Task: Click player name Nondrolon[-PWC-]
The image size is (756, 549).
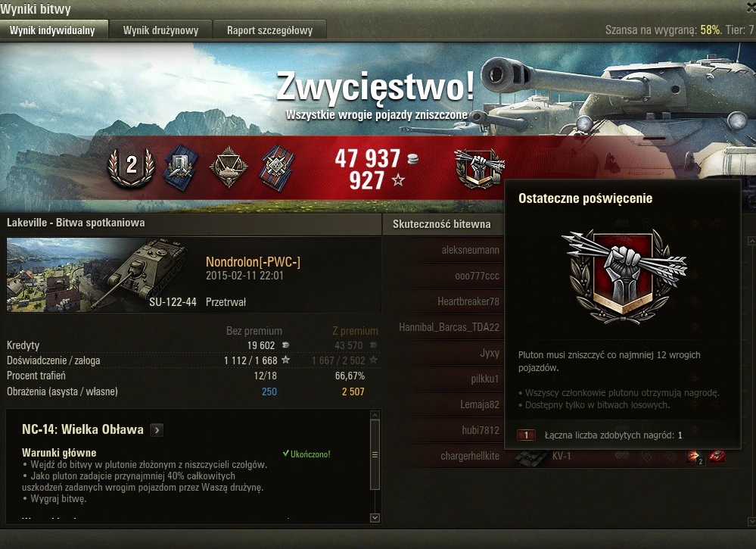Action: tap(253, 262)
